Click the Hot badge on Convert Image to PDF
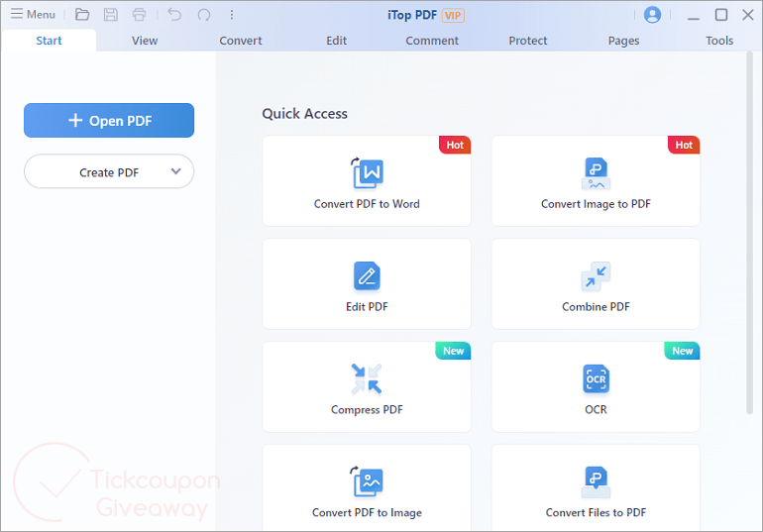Image resolution: width=763 pixels, height=532 pixels. (x=684, y=145)
